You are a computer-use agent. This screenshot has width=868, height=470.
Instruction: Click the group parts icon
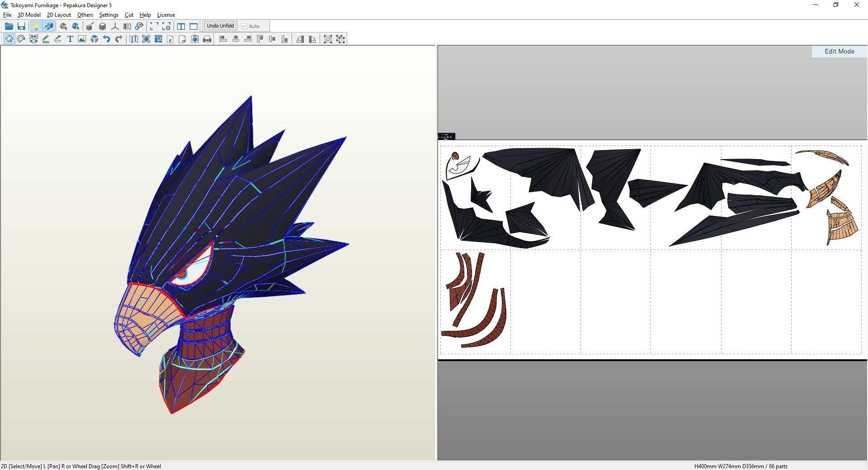pyautogui.click(x=328, y=39)
